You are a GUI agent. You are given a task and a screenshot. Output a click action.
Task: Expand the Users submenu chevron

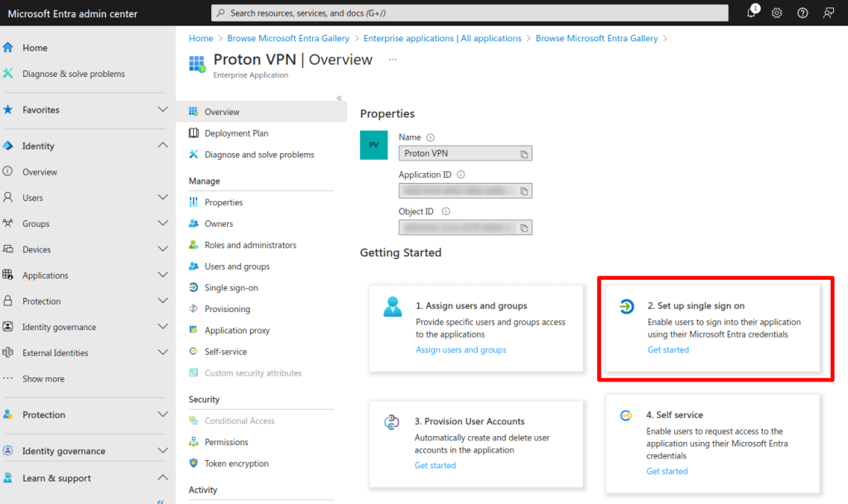point(162,197)
